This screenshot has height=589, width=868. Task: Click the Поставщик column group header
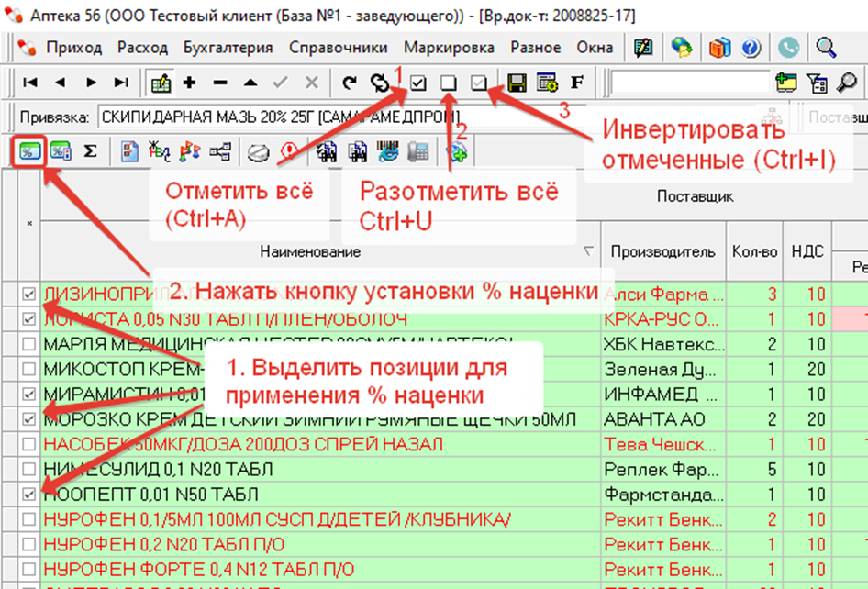(x=695, y=196)
